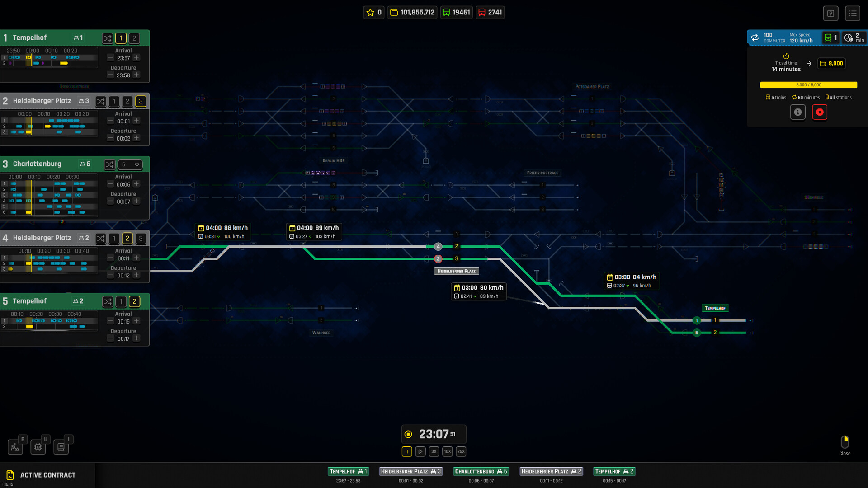Cancel contract with red X button
The image size is (868, 488).
pos(820,112)
